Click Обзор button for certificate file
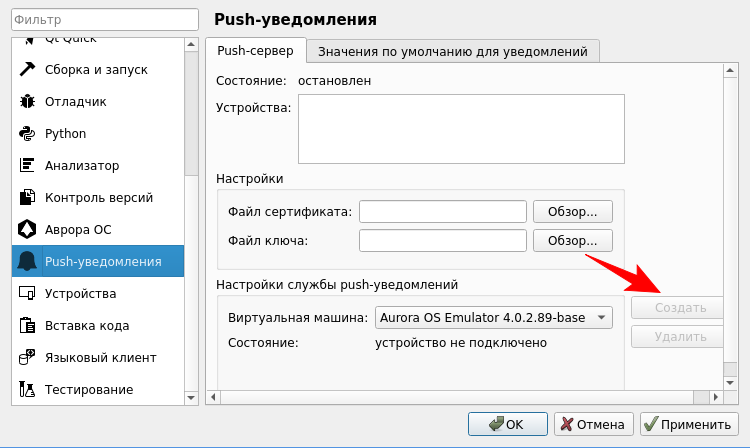The image size is (750, 448). pos(572,211)
